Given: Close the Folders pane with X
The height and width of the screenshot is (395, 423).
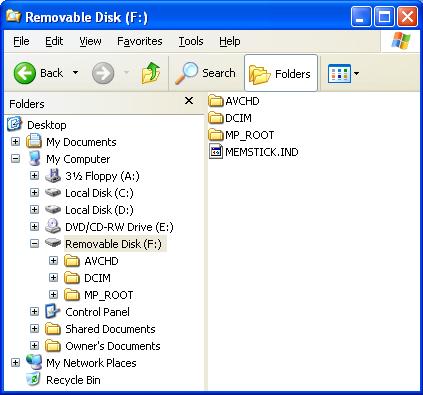Looking at the screenshot, I should pos(189,100).
